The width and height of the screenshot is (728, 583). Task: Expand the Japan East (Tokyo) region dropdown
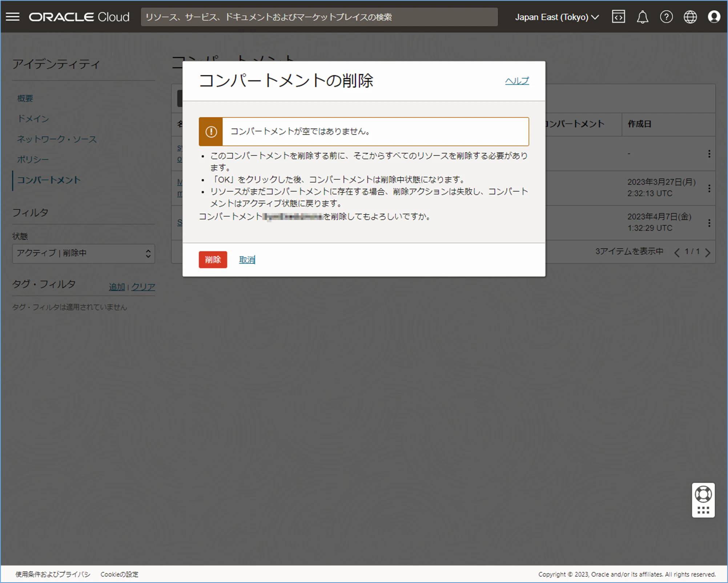point(556,17)
